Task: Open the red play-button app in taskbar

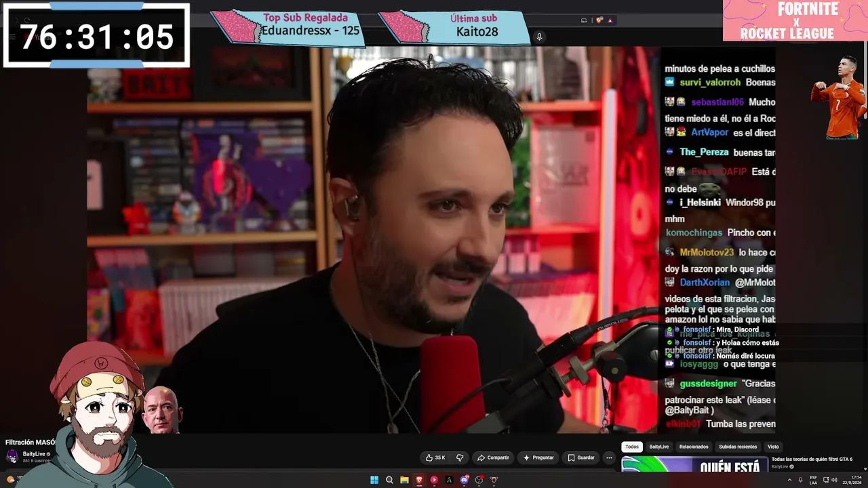Action: coord(434,480)
